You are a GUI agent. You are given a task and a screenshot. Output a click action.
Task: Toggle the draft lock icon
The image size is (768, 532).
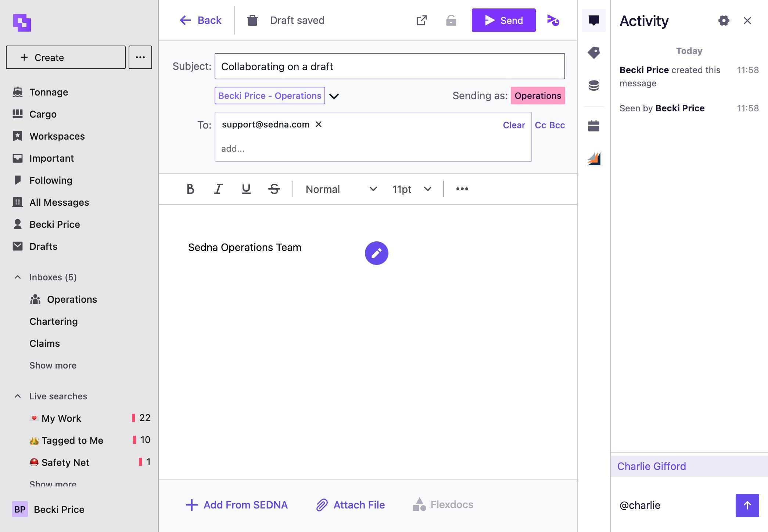451,20
